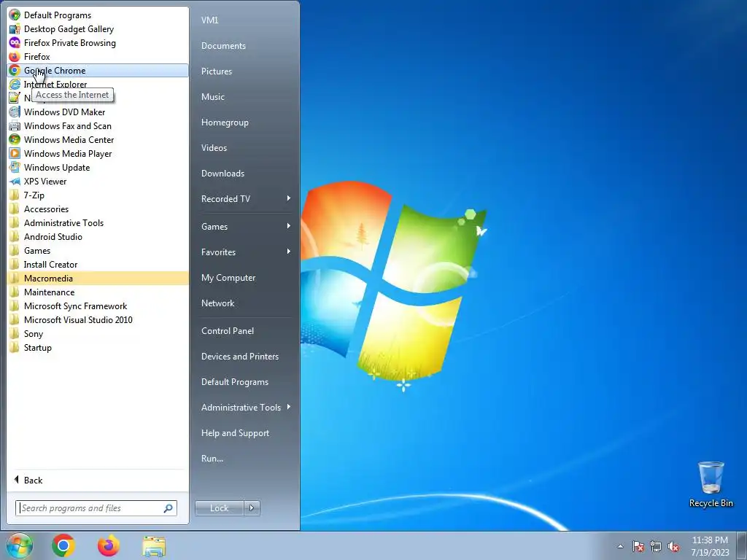Open Default Programs icon in programs list

[x=15, y=15]
